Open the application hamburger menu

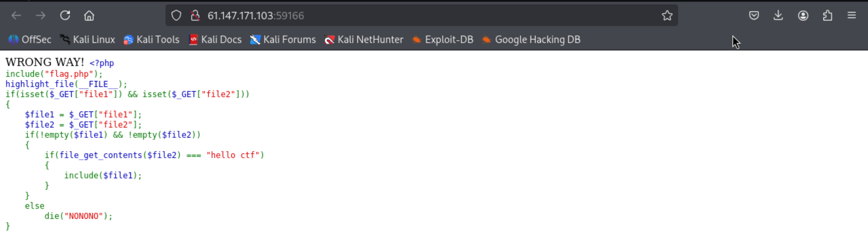tap(851, 16)
